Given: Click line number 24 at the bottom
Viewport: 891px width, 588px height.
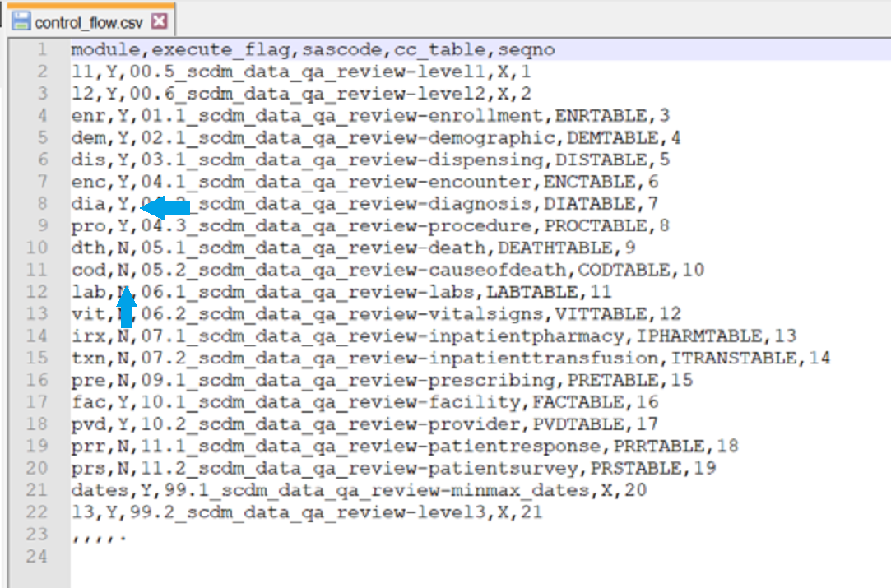Looking at the screenshot, I should pyautogui.click(x=39, y=557).
